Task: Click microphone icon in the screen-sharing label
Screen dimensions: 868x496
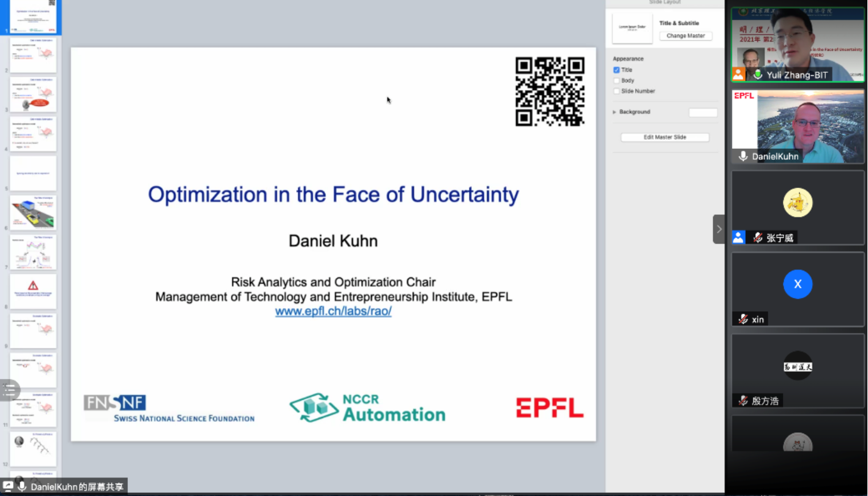Action: tap(22, 486)
